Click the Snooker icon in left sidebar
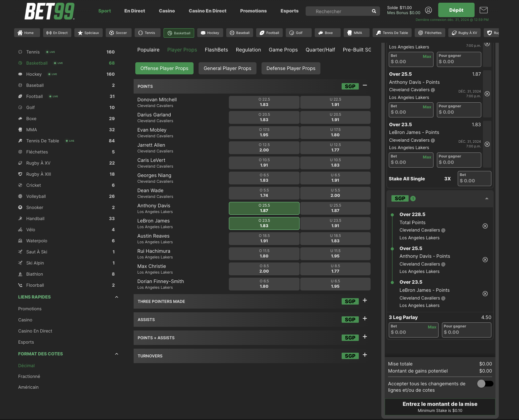Viewport: 519px width, 420px height. pos(20,207)
